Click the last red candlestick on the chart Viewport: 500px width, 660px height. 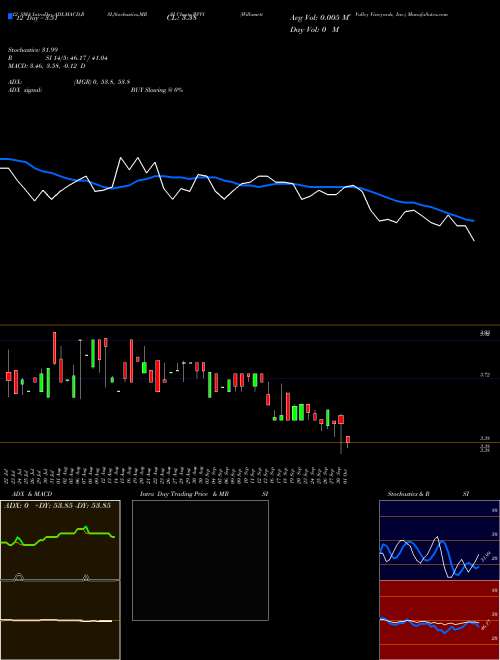coord(348,440)
